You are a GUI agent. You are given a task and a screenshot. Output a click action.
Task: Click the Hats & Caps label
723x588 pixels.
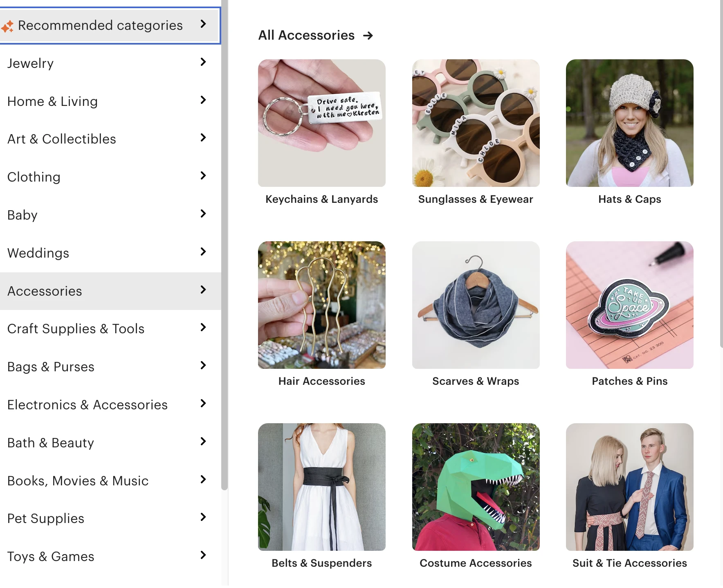pyautogui.click(x=629, y=199)
